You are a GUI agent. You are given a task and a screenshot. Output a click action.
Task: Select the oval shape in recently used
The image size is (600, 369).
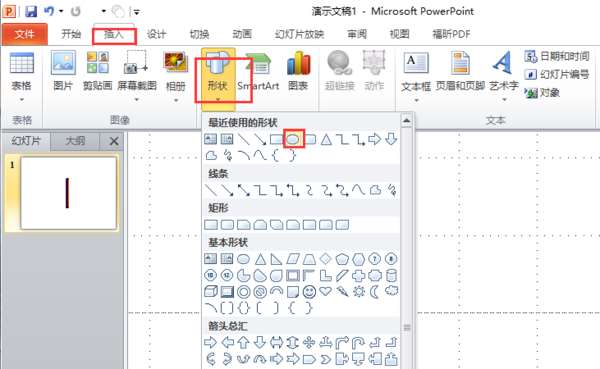pyautogui.click(x=293, y=139)
